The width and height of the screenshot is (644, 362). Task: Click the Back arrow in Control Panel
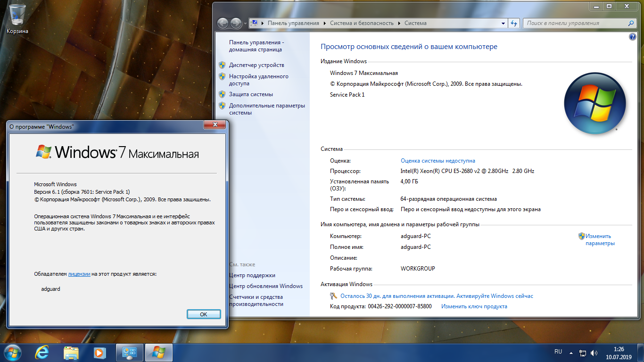pos(223,23)
